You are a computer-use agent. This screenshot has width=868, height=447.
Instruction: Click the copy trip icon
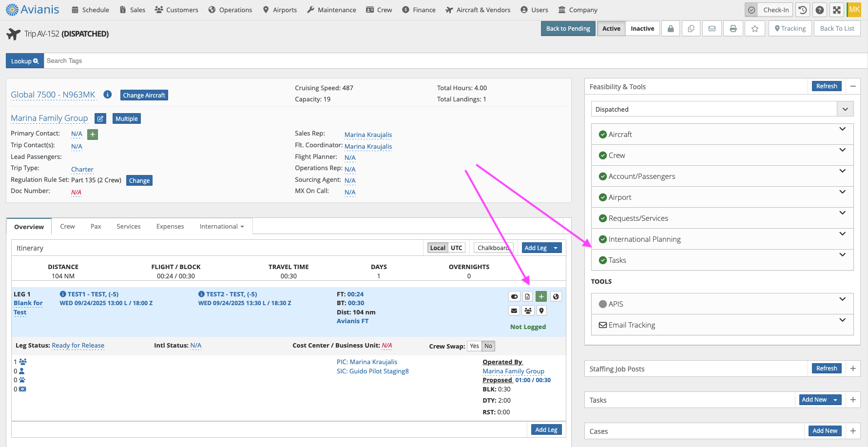click(691, 29)
